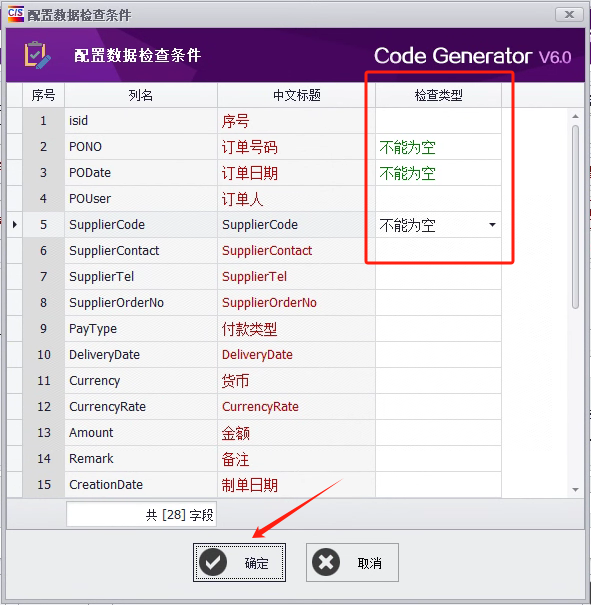Viewport: 591px width, 605px height.
Task: Click the 金额 Chinese title cell
Action: [x=296, y=433]
